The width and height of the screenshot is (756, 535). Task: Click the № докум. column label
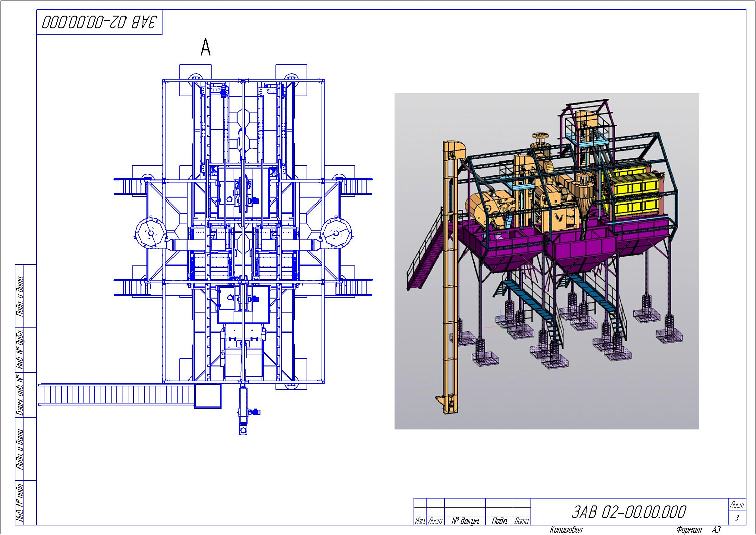click(465, 521)
